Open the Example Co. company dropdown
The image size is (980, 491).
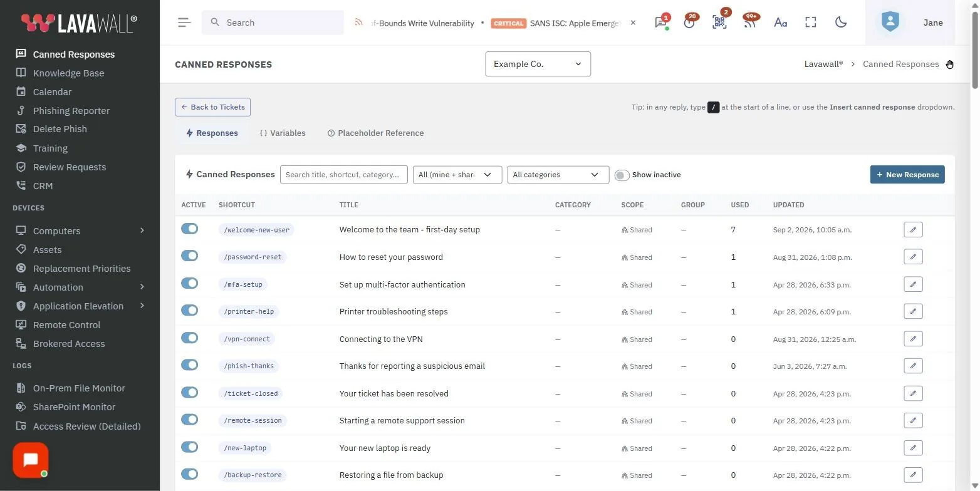pos(538,64)
